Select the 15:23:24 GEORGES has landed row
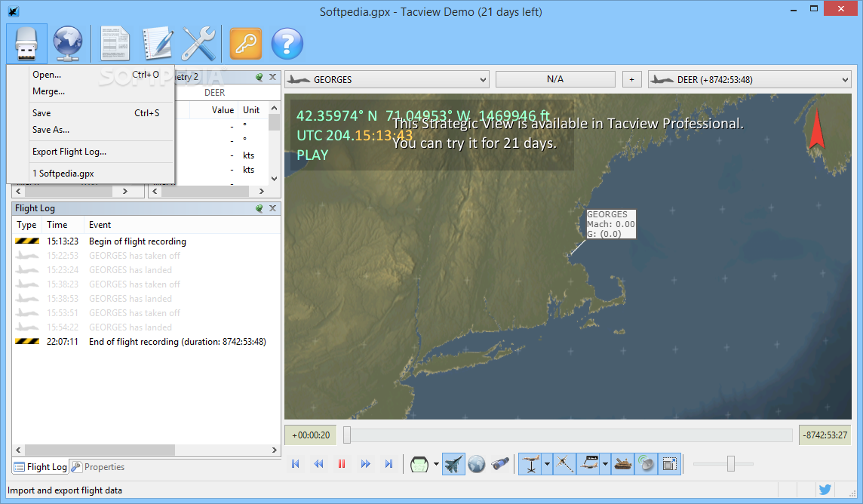This screenshot has width=863, height=504. [x=146, y=270]
